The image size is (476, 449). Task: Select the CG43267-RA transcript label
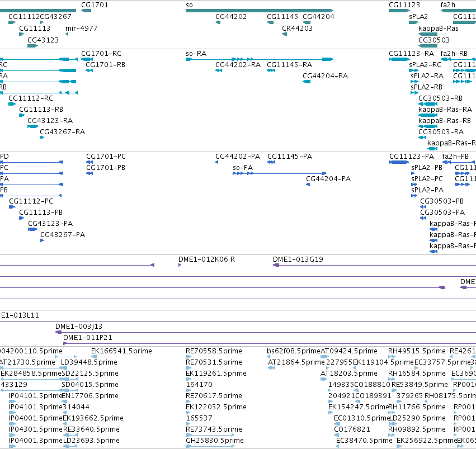click(62, 131)
